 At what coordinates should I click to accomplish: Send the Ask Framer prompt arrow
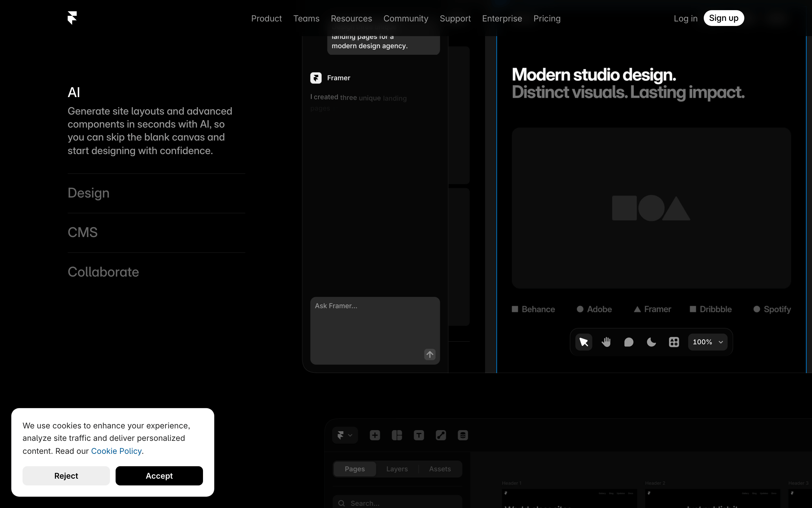[430, 354]
